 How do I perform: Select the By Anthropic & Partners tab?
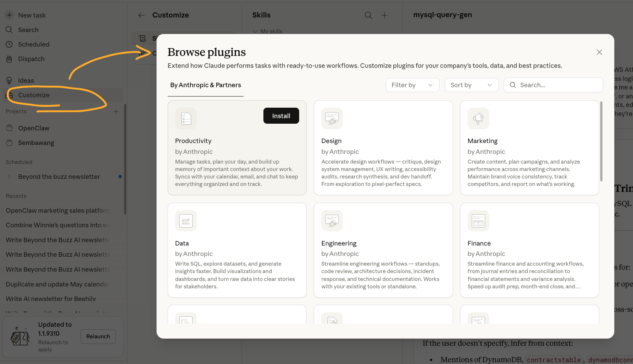(205, 85)
